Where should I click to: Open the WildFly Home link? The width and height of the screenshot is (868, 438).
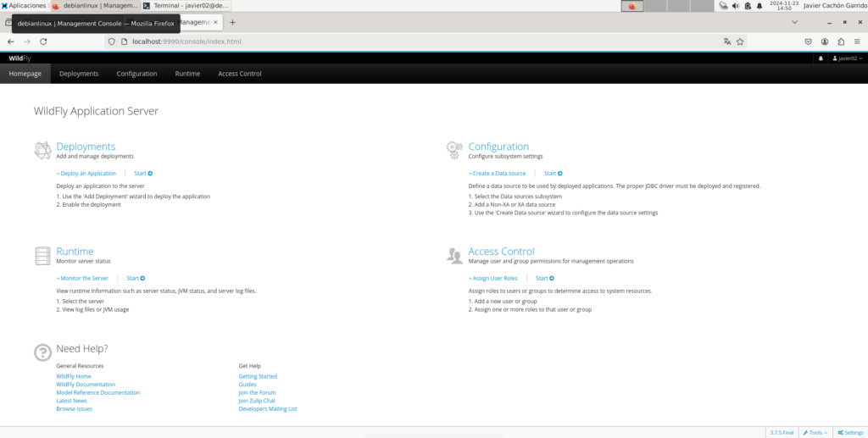74,376
